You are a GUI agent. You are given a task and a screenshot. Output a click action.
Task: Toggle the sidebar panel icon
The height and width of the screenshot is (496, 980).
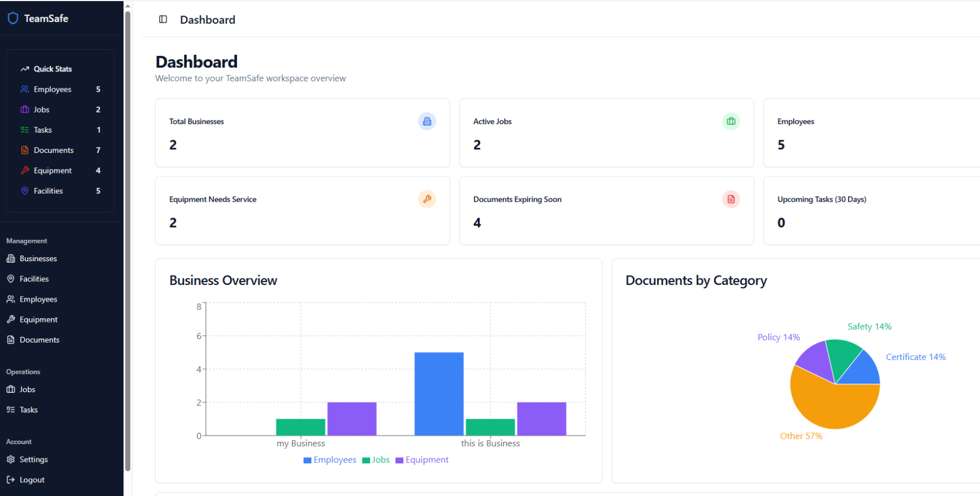click(x=163, y=20)
